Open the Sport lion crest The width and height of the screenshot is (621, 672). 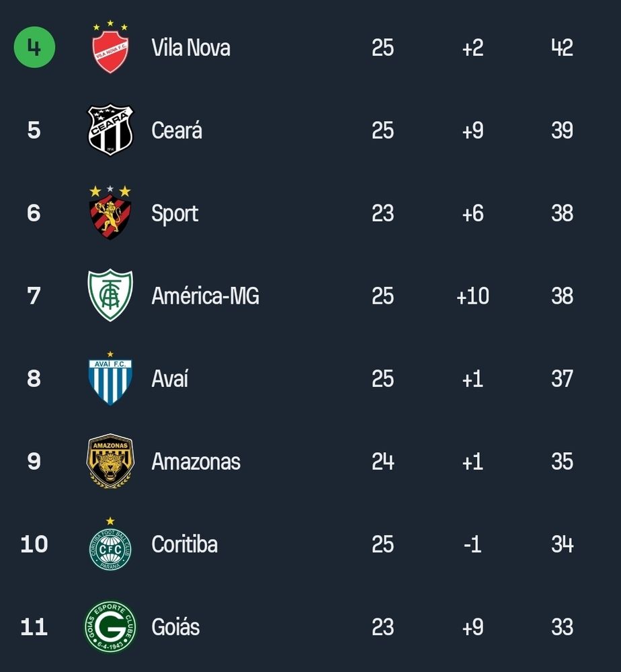click(x=110, y=212)
